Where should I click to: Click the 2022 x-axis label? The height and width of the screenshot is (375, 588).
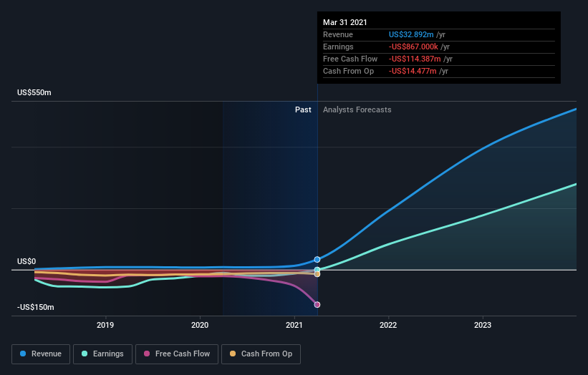point(388,325)
